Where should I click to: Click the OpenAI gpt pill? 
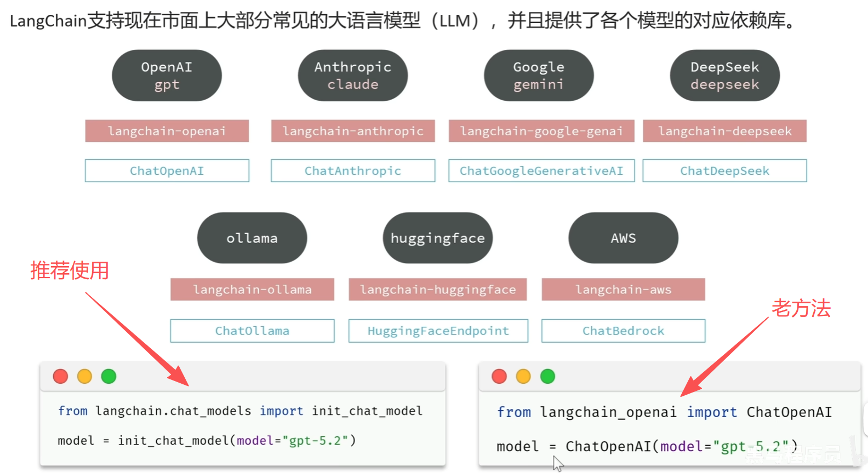click(167, 76)
